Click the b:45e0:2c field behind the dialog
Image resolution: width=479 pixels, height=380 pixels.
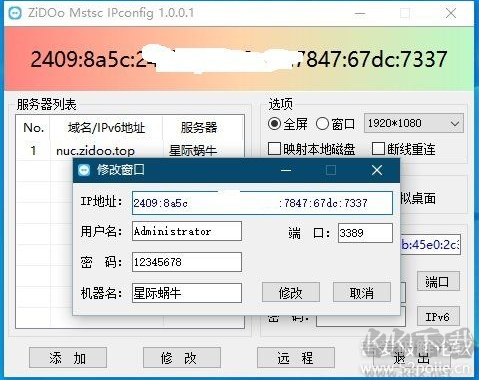430,245
